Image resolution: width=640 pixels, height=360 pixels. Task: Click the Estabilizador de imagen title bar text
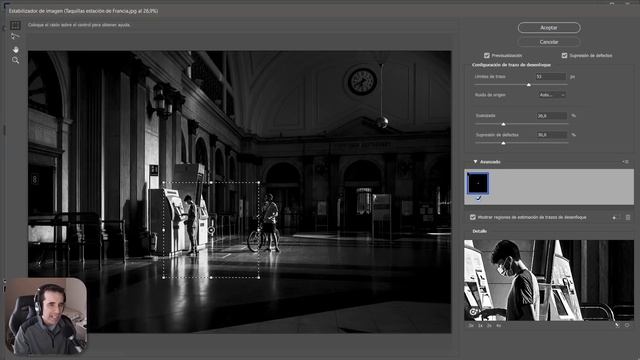coord(83,11)
